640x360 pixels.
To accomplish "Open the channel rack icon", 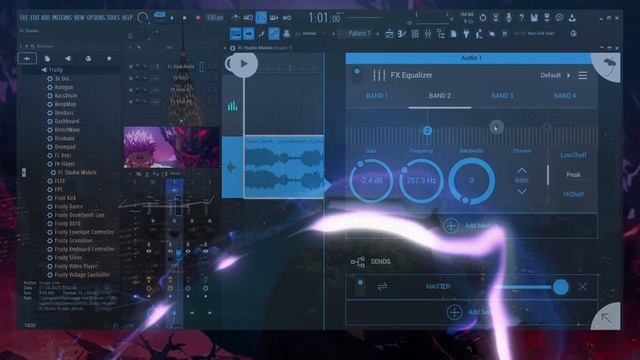I will 415,34.
